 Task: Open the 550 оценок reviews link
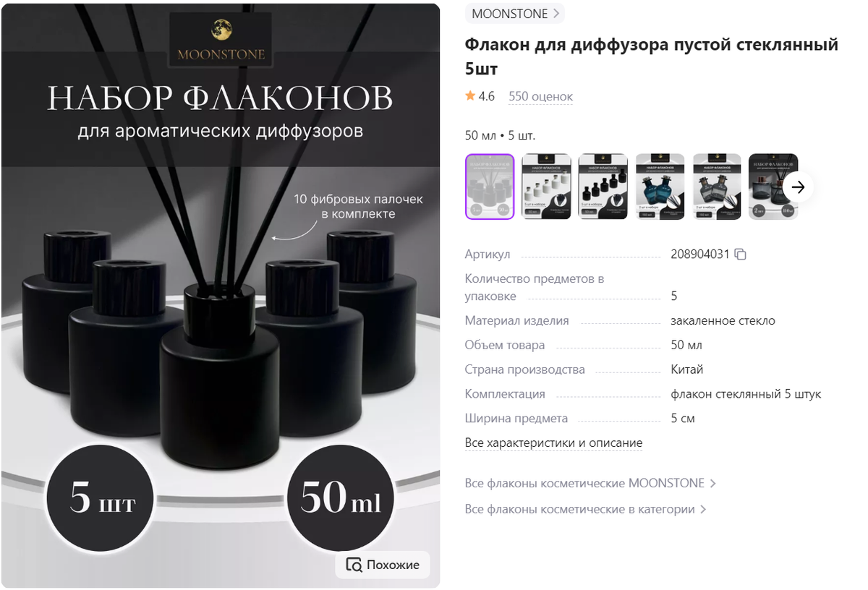click(x=540, y=97)
